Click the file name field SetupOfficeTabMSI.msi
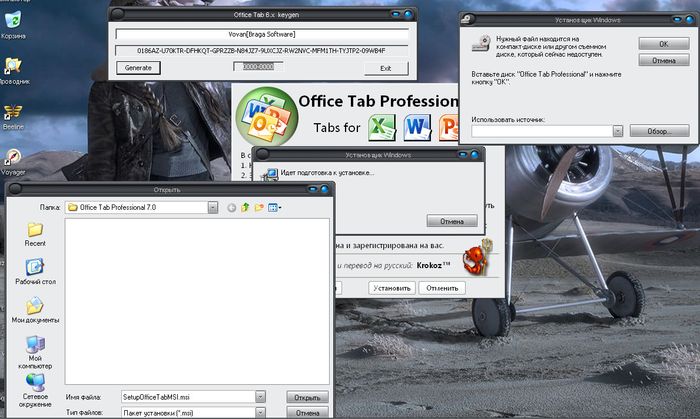The image size is (700, 419). tap(188, 397)
